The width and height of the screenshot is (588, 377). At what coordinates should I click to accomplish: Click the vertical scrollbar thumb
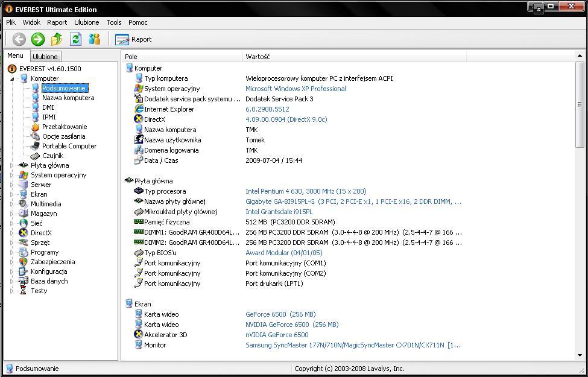click(x=580, y=105)
